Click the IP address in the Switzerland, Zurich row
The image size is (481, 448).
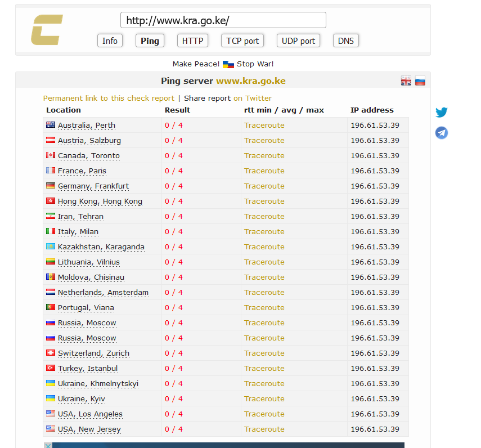(x=375, y=353)
